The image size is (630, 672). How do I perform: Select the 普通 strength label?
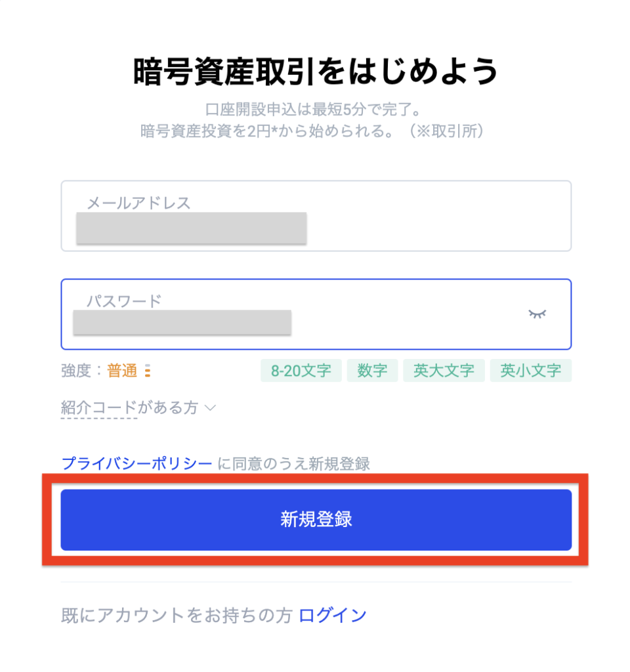122,369
